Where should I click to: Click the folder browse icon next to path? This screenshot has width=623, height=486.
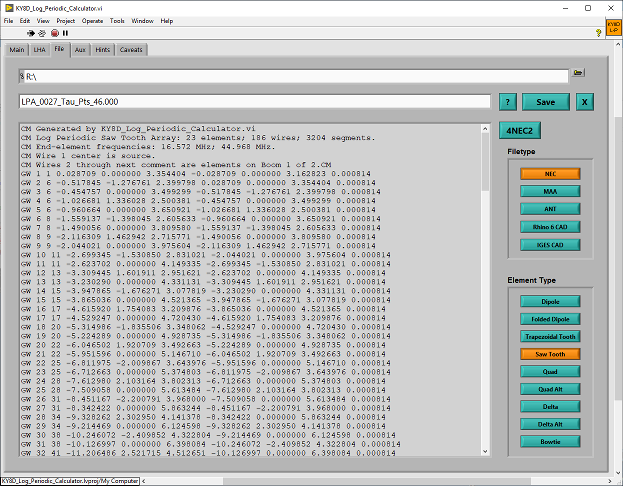click(x=578, y=73)
